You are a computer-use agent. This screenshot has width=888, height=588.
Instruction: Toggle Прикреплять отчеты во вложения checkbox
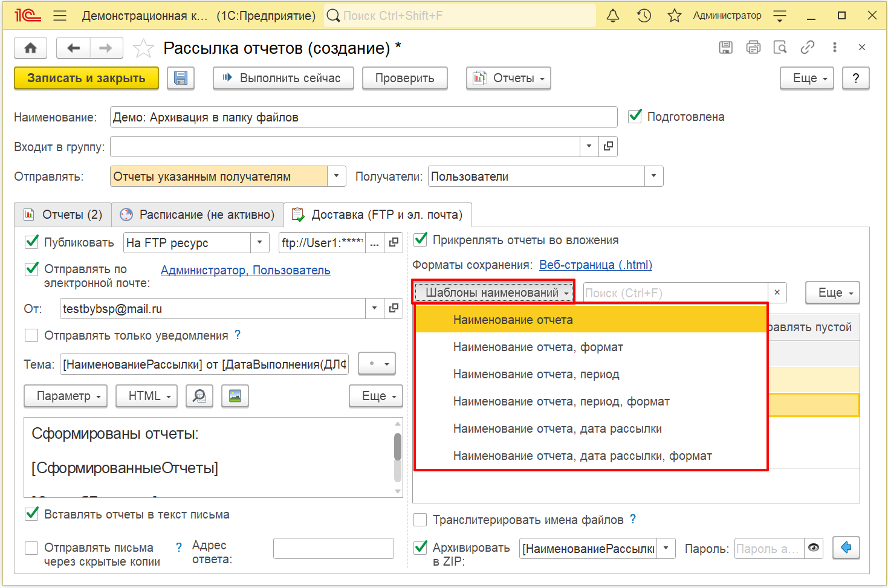tap(421, 239)
